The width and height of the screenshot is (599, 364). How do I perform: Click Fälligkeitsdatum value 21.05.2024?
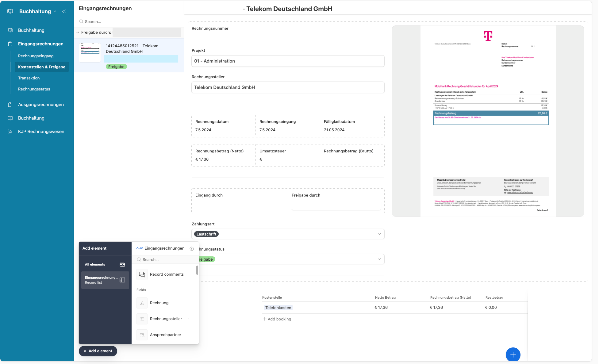click(334, 130)
